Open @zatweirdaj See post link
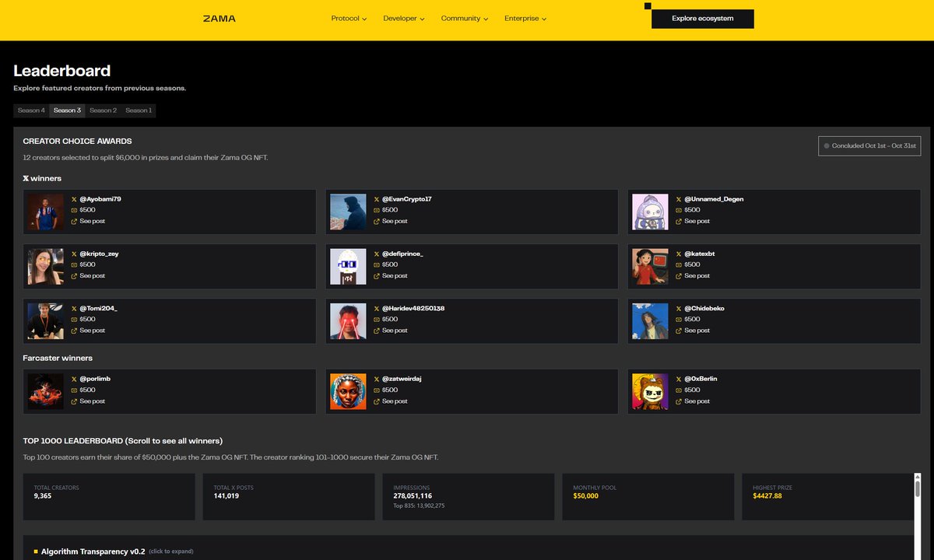 click(390, 401)
